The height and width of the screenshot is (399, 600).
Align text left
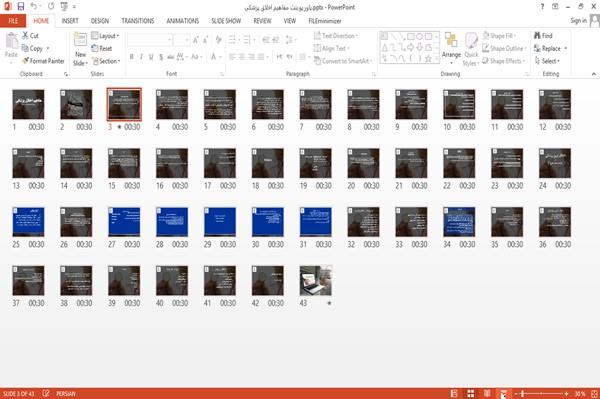tap(232, 57)
